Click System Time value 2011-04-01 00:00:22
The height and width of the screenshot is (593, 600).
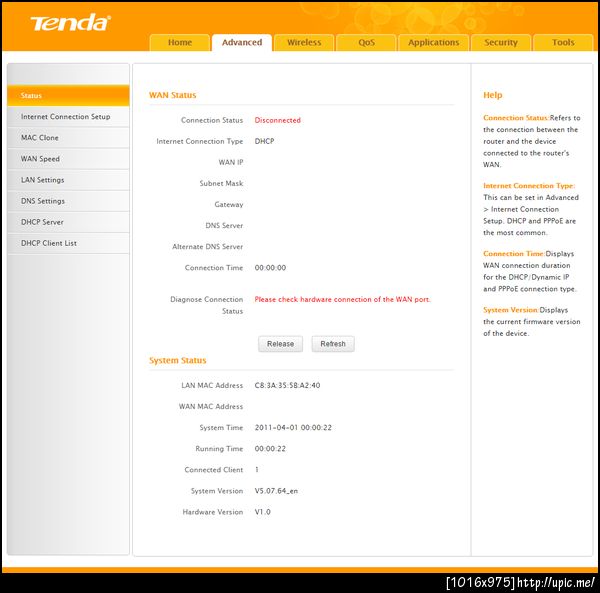(x=293, y=427)
